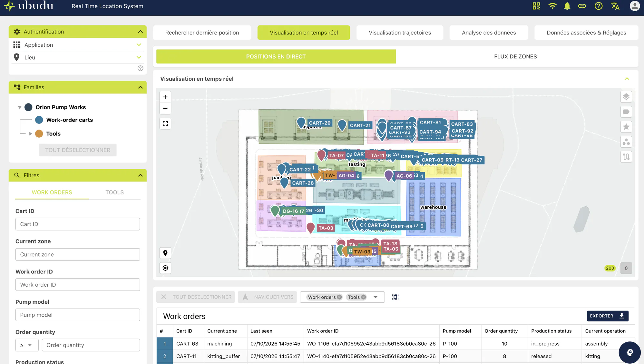Open the map layers control
The image size is (644, 364).
(x=626, y=97)
